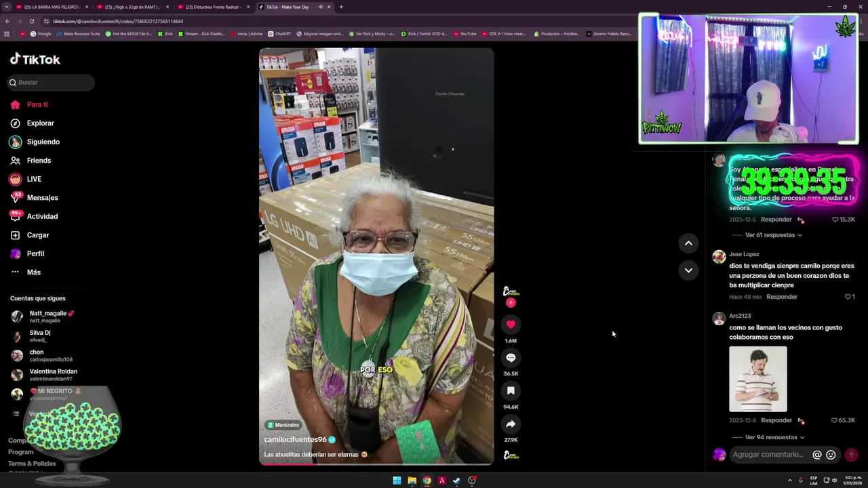
Task: Click the @ mention icon
Action: pyautogui.click(x=817, y=455)
